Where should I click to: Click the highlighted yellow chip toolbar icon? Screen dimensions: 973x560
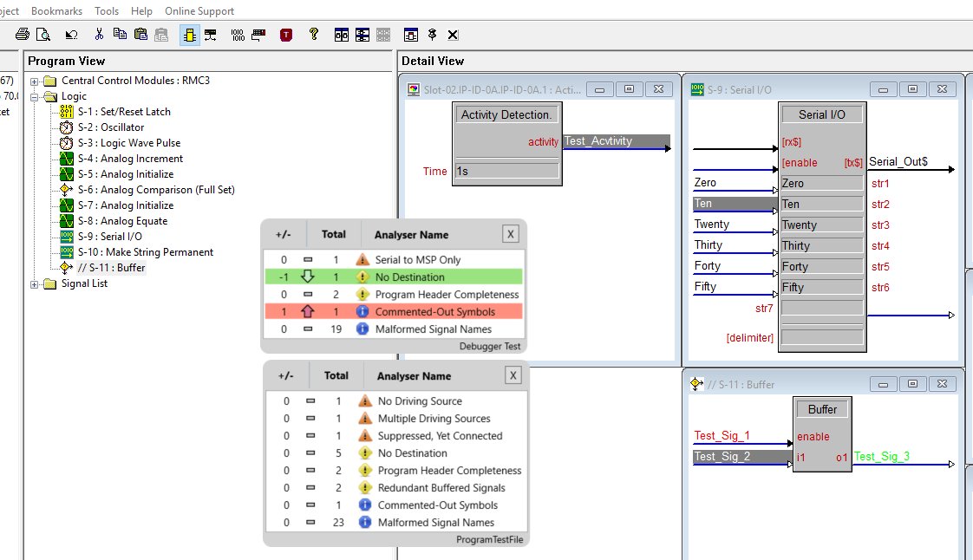(x=190, y=35)
